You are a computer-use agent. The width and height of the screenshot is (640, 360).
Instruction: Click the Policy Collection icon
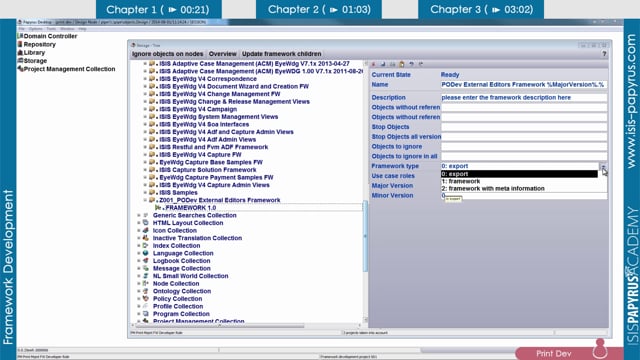[x=146, y=299]
